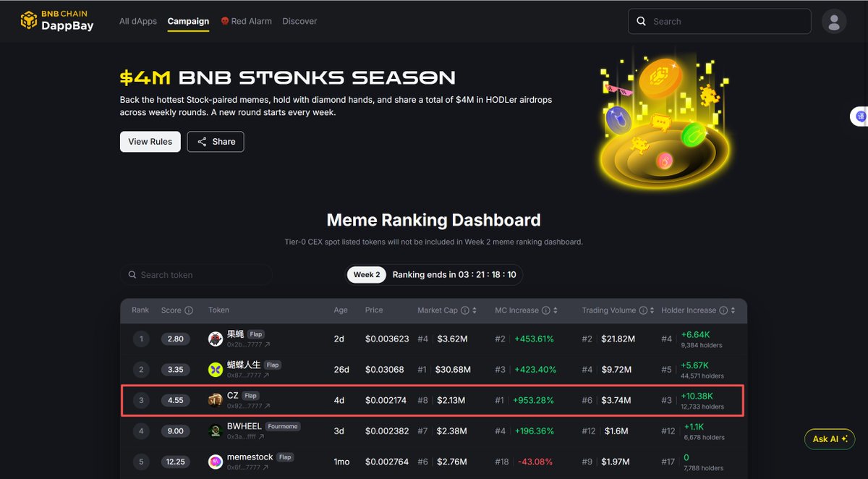Image resolution: width=868 pixels, height=479 pixels.
Task: Click the top Search input field
Action: (720, 22)
